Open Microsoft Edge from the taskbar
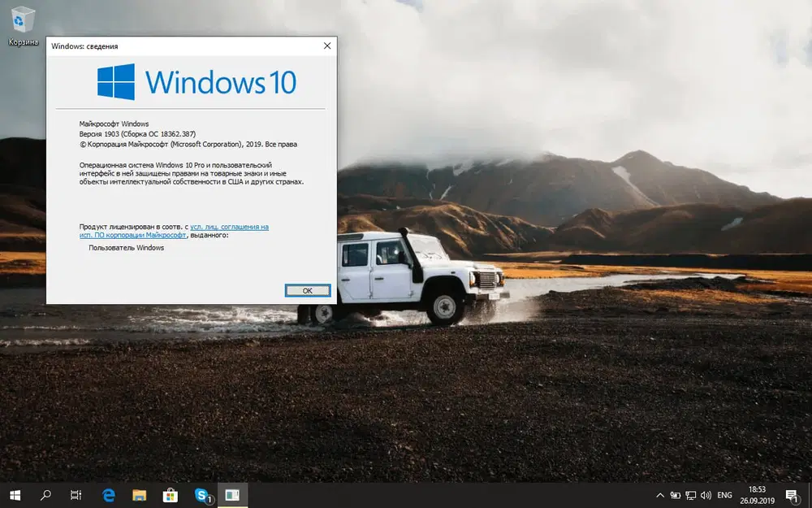 pyautogui.click(x=108, y=494)
